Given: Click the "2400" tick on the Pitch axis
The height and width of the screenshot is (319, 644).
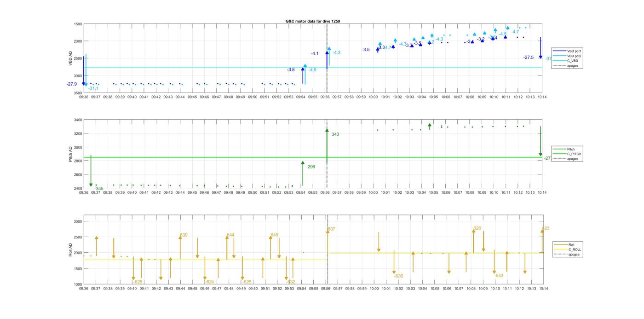Looking at the screenshot, I should (x=78, y=188).
